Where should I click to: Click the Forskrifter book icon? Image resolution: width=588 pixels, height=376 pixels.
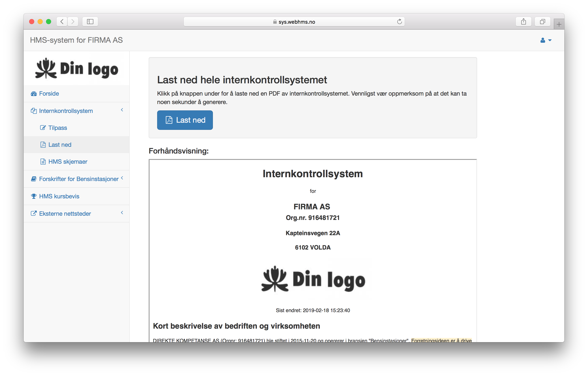[x=34, y=179]
